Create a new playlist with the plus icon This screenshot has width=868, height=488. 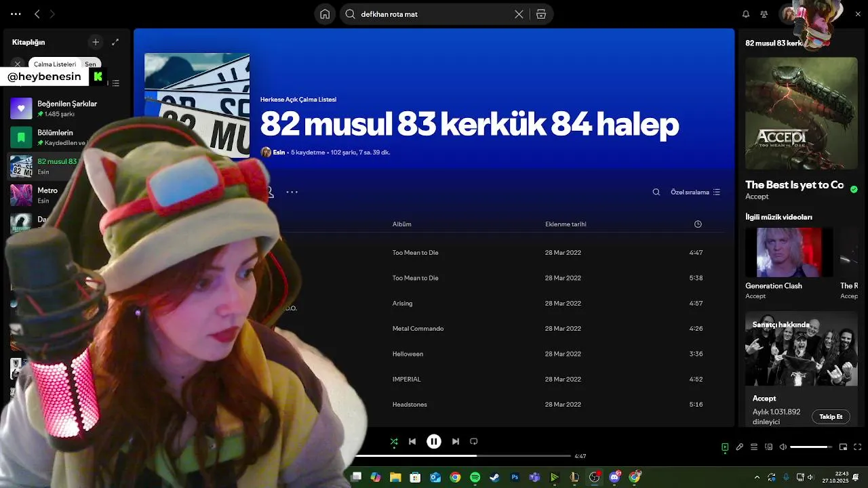[96, 42]
